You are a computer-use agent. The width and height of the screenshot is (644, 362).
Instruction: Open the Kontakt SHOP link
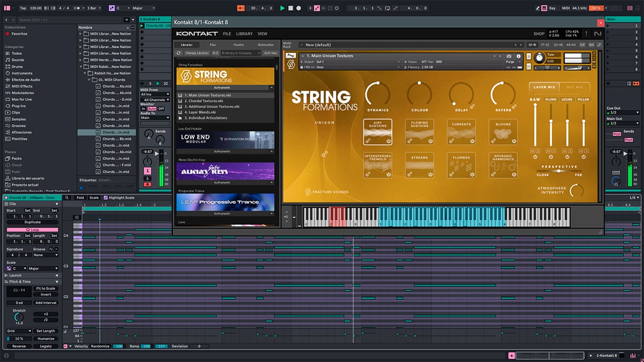pyautogui.click(x=539, y=34)
